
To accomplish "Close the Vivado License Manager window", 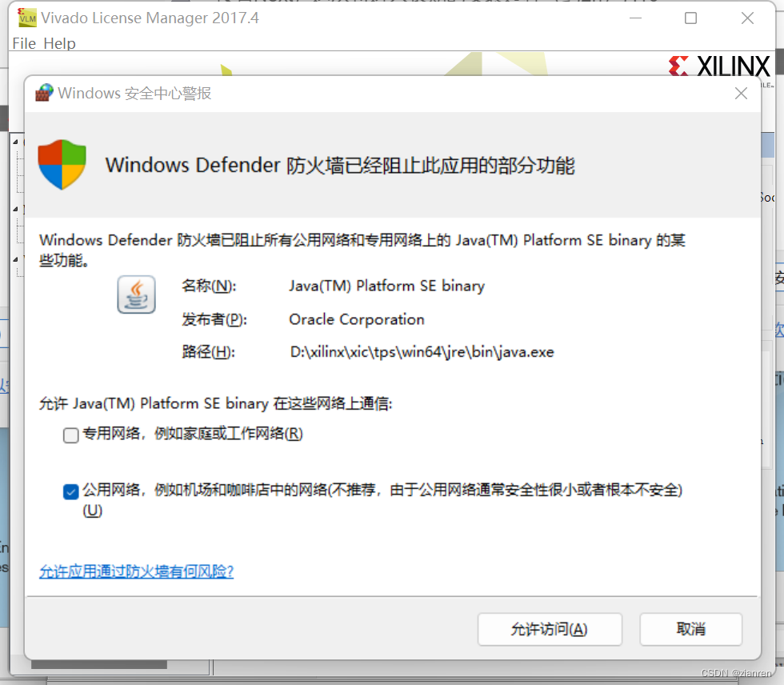I will (747, 18).
